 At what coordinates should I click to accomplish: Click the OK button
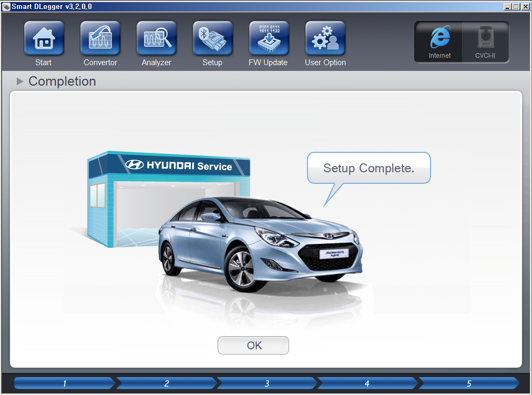(x=253, y=345)
